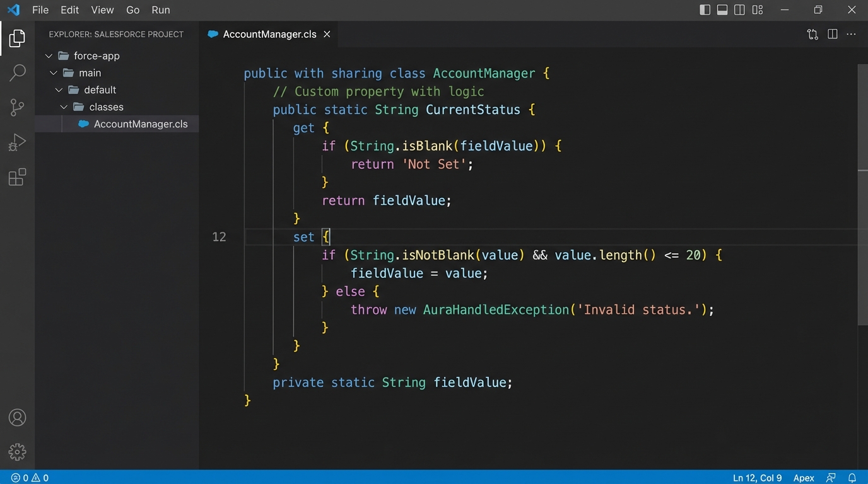Open the Accounts menu in the activity bar
The image size is (868, 484).
17,417
